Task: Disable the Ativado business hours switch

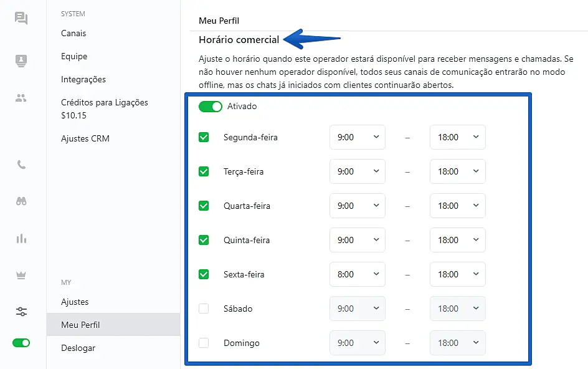Action: click(x=210, y=107)
